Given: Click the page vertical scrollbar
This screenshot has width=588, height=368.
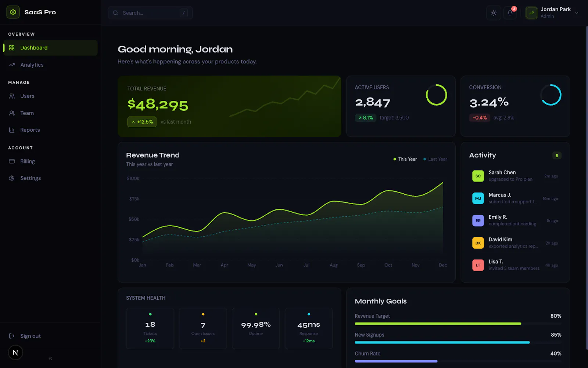Looking at the screenshot, I should (x=587, y=188).
